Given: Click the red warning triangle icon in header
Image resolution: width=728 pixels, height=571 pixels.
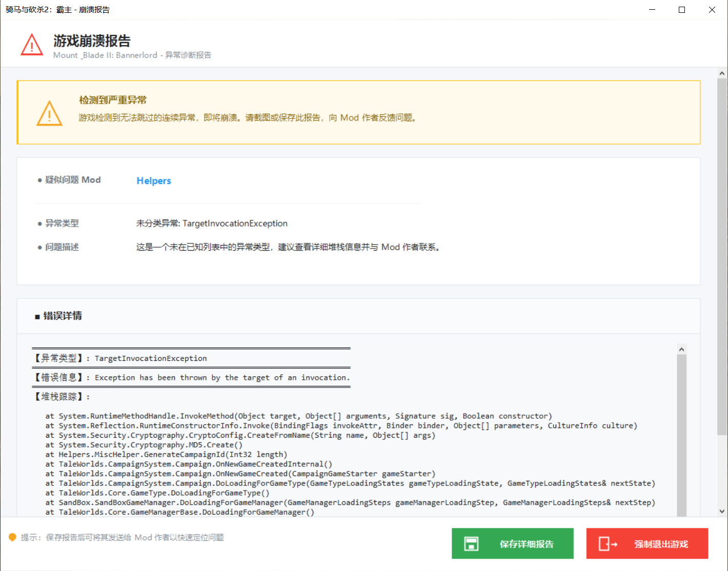Looking at the screenshot, I should [32, 45].
